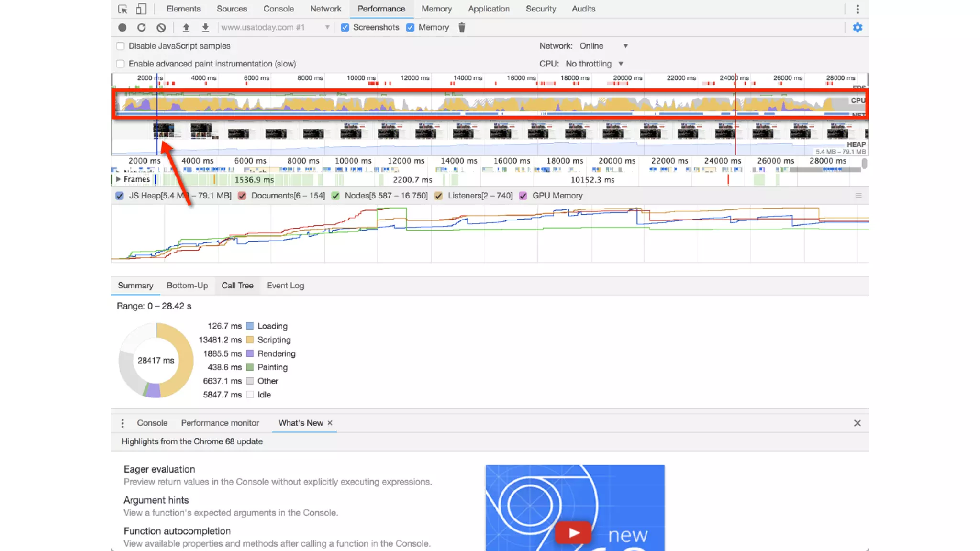Open the CPU No throttling dropdown
Viewport: 980px width, 551px height.
(594, 64)
